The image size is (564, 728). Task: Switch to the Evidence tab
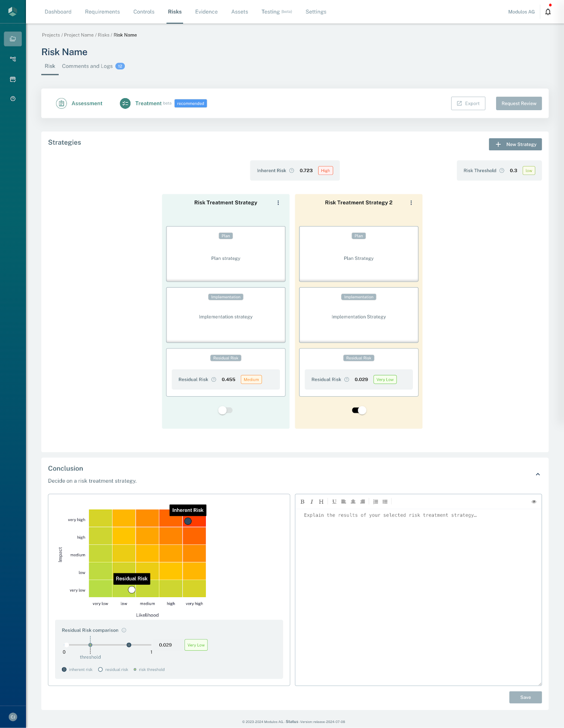tap(206, 12)
